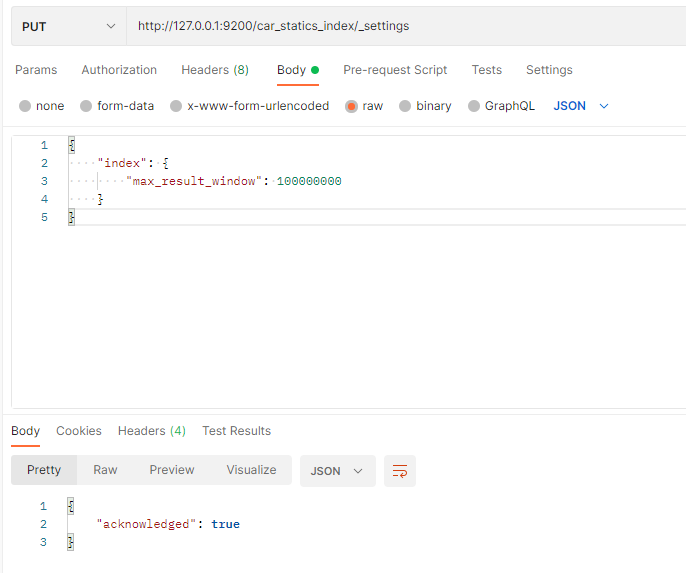Click the "index" key in request body
Viewport: 686px width, 573px height.
(x=122, y=163)
